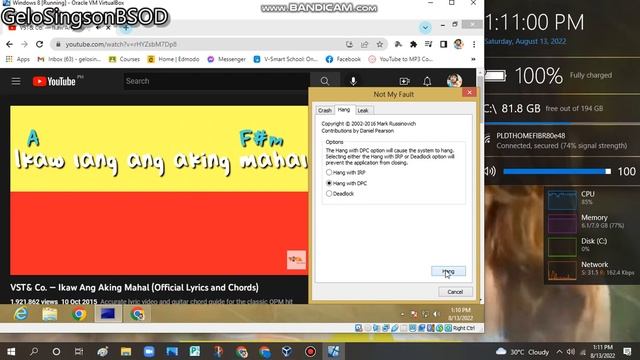Open the Apps bookmark shortcut

[x=18, y=59]
